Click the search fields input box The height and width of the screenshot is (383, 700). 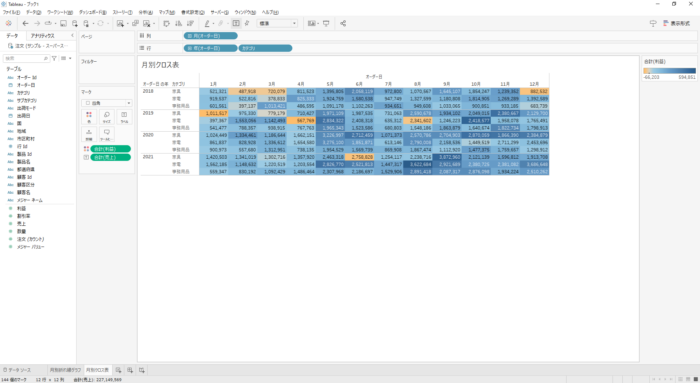tap(26, 58)
